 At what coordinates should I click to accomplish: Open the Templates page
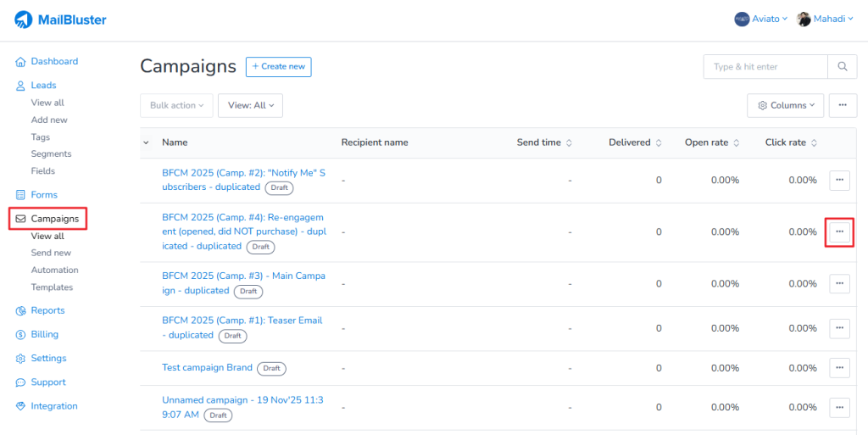pyautogui.click(x=52, y=287)
